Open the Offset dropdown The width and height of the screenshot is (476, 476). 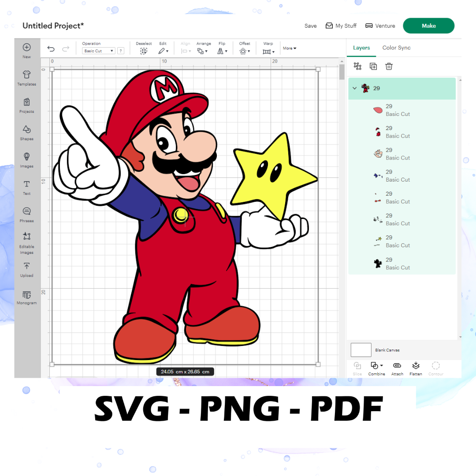[245, 51]
